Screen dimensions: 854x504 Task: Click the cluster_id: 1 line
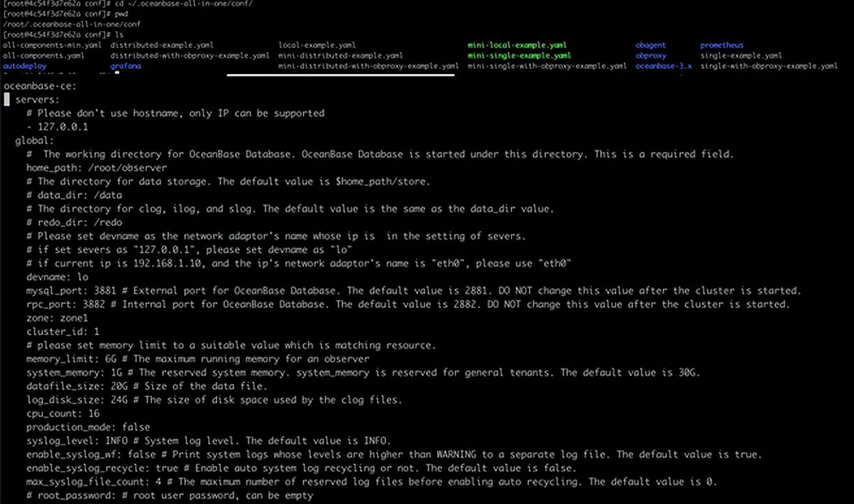62,331
